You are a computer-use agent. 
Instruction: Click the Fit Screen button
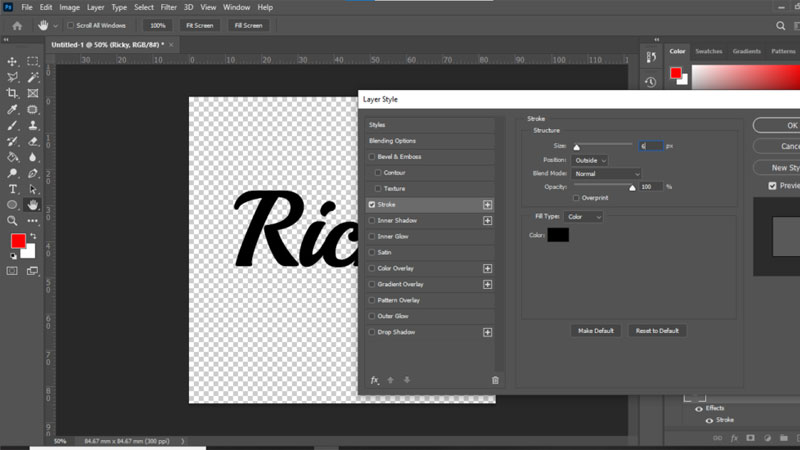coord(199,26)
